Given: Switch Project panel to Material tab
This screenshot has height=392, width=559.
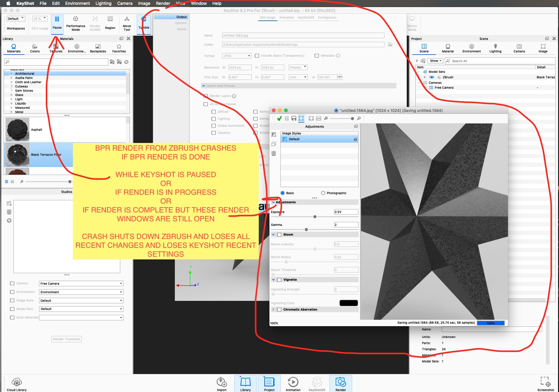Looking at the screenshot, I should [448, 48].
